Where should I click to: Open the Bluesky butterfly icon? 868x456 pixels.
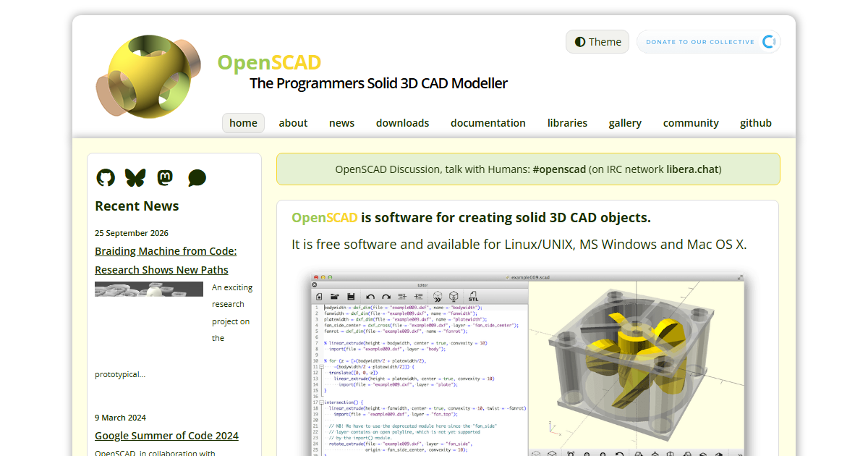coord(135,177)
